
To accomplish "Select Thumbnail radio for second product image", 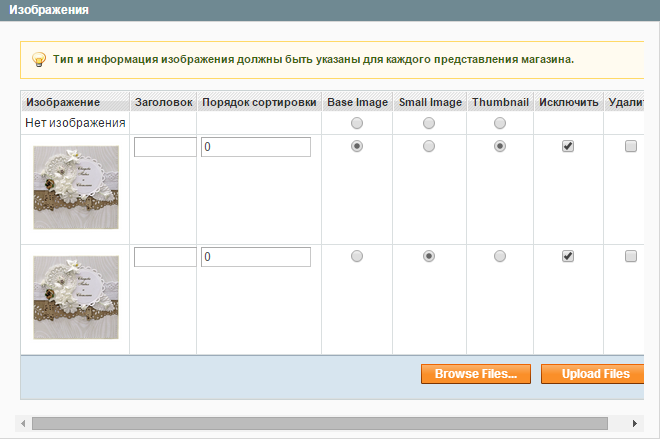I will tap(499, 256).
